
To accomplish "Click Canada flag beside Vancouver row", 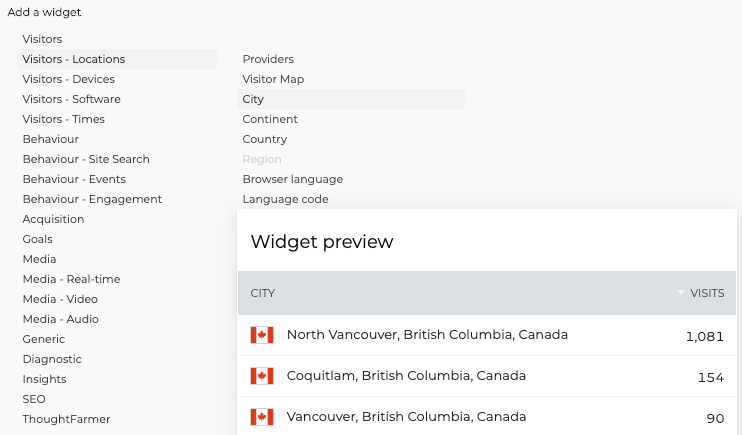I will pos(262,417).
